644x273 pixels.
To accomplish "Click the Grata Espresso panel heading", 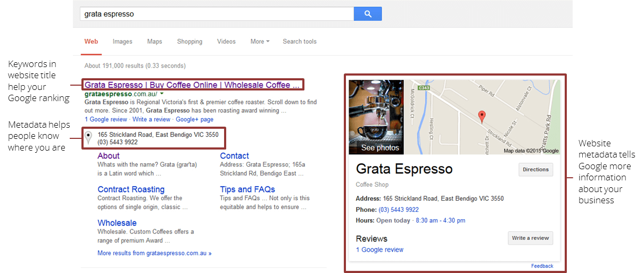I will coord(404,169).
